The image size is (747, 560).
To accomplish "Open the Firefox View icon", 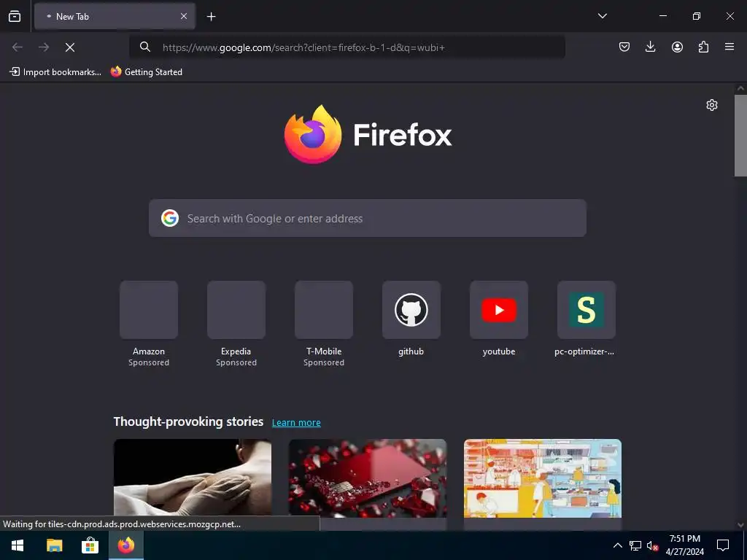I will pyautogui.click(x=15, y=16).
